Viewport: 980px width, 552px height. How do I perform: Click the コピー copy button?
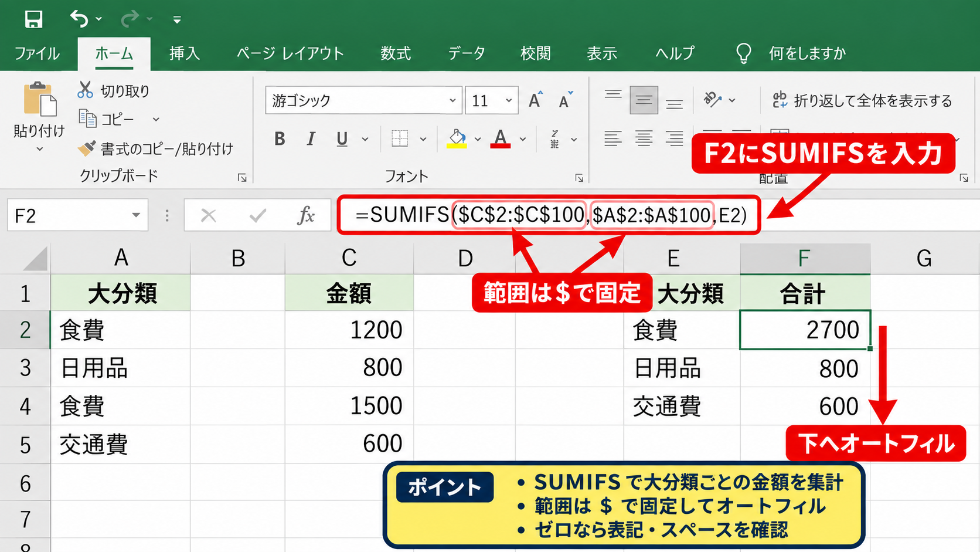107,119
